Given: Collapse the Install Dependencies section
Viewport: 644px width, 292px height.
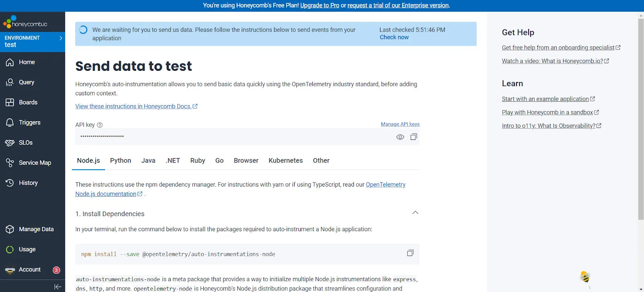Looking at the screenshot, I should click(415, 213).
